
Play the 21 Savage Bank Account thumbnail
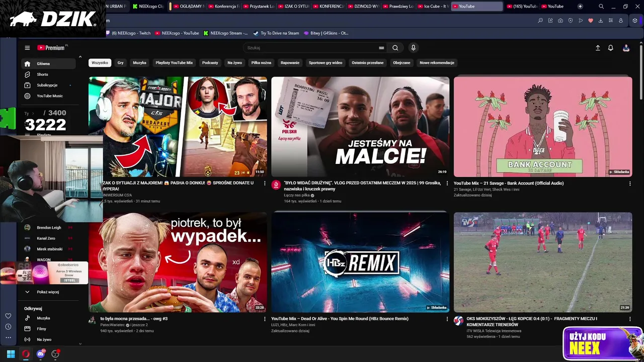point(543,127)
